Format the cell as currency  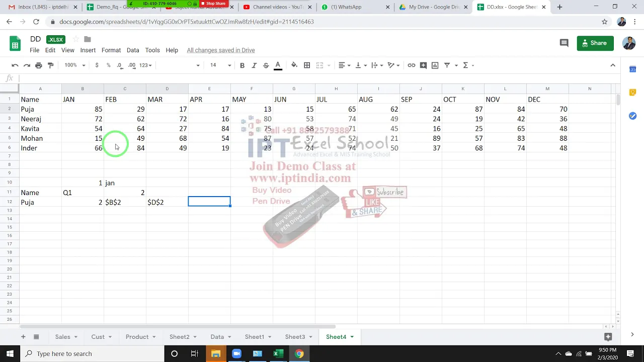[x=97, y=65]
